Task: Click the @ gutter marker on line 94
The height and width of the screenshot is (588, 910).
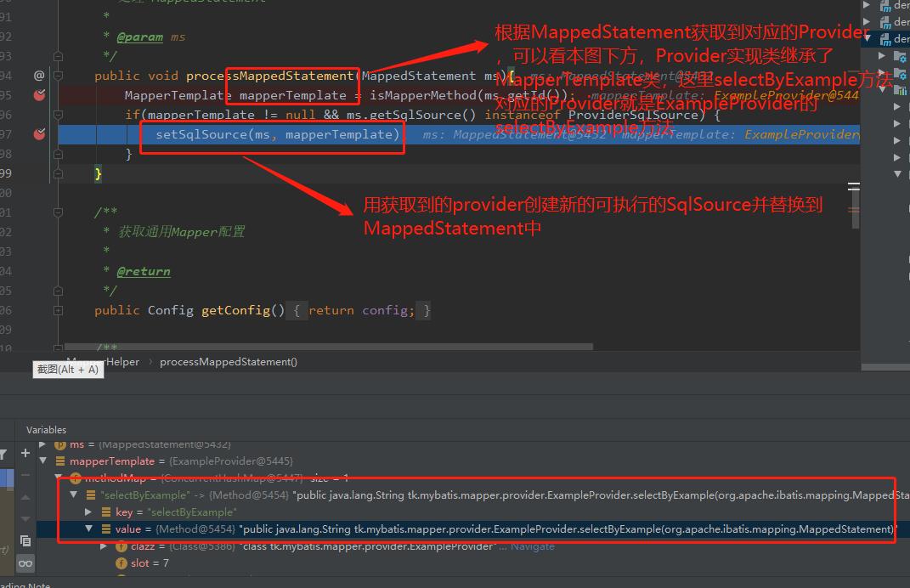Action: click(39, 76)
